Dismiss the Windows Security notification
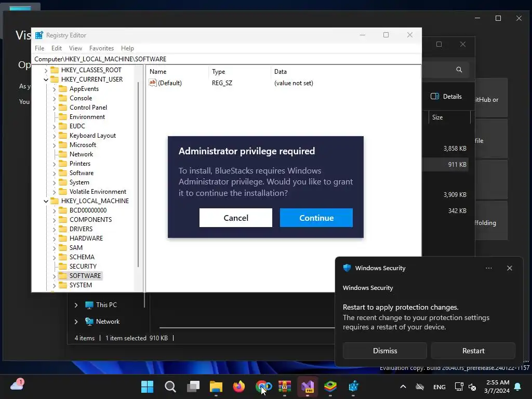The height and width of the screenshot is (399, 532). (385, 351)
